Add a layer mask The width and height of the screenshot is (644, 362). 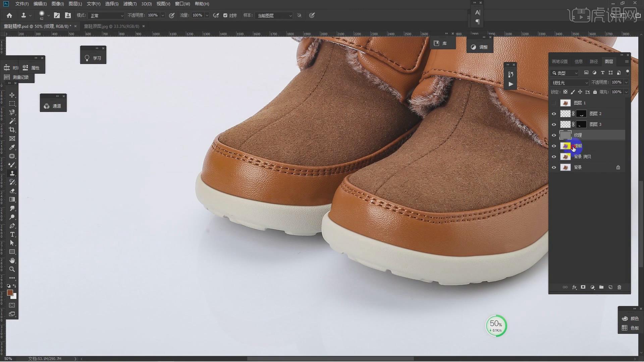coord(583,287)
